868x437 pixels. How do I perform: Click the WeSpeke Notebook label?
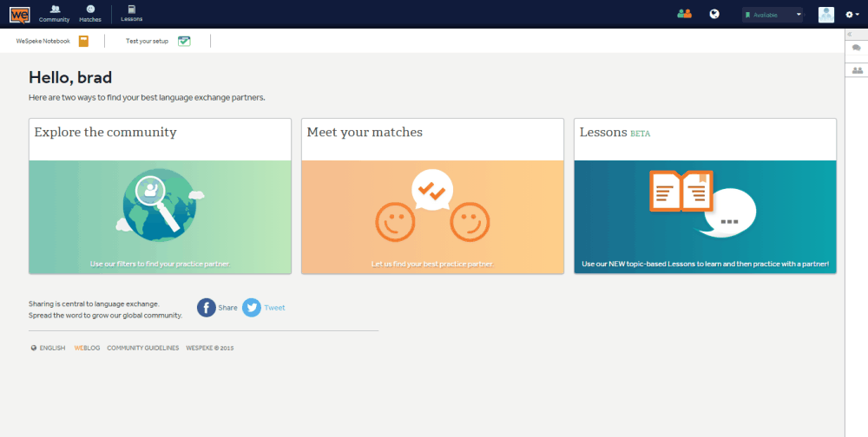[x=43, y=41]
